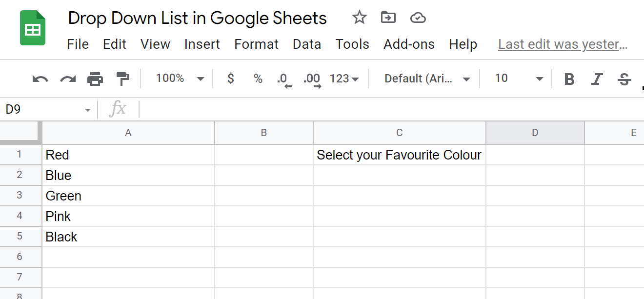Star the document with the star icon

pos(359,18)
